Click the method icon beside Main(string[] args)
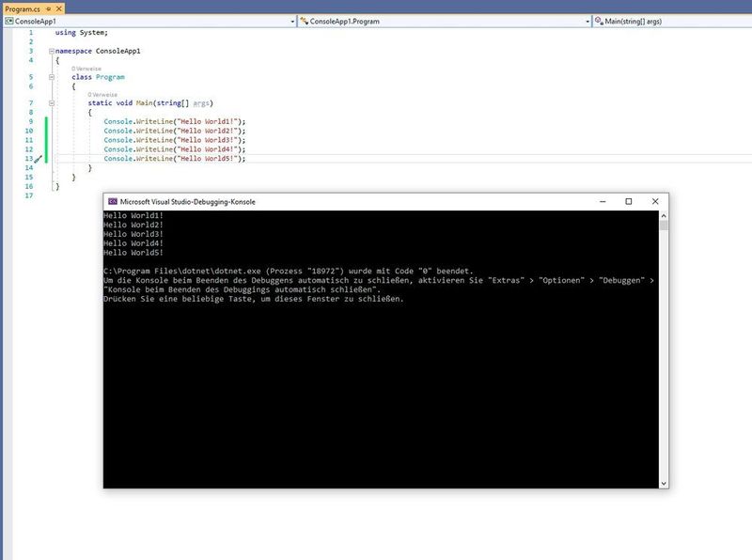752x560 pixels. pos(599,21)
